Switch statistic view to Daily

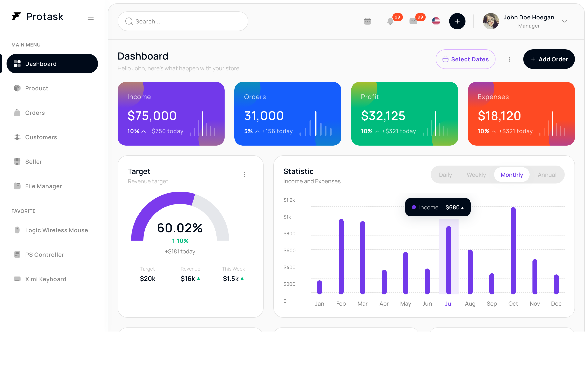pos(445,175)
